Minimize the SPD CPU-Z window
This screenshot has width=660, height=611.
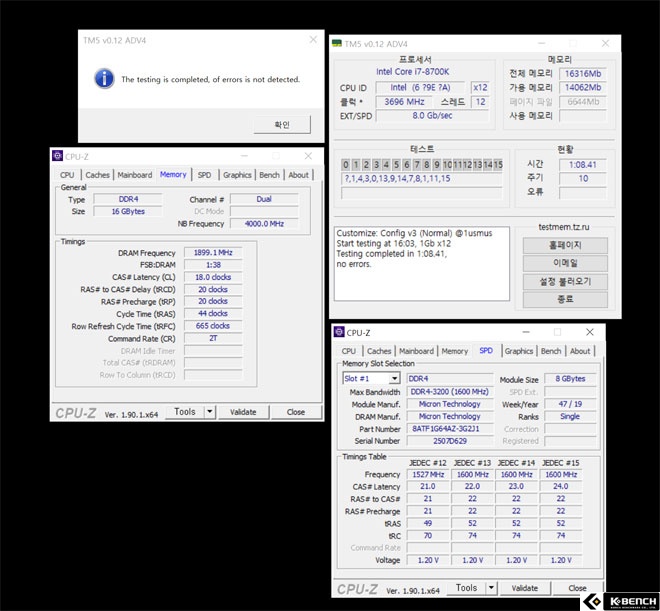526,332
